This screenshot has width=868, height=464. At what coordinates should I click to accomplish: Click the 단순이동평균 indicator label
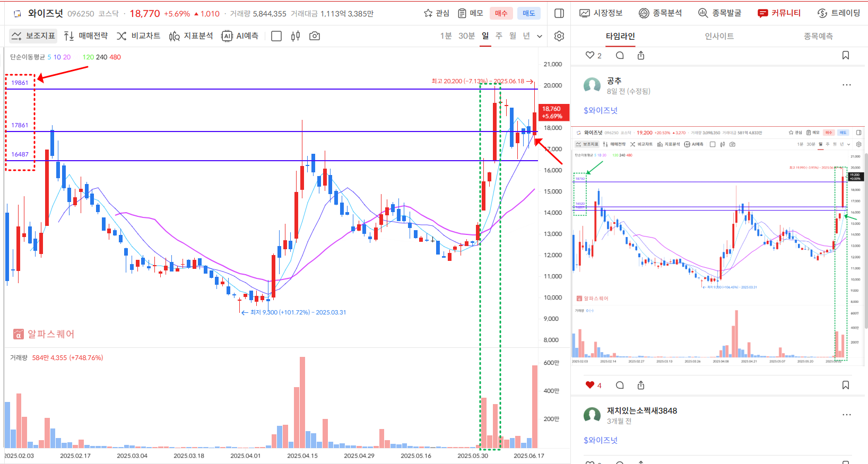pyautogui.click(x=28, y=57)
